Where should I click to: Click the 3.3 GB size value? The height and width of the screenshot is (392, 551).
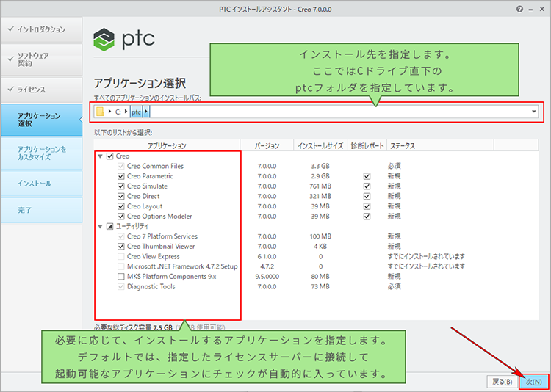coord(320,166)
